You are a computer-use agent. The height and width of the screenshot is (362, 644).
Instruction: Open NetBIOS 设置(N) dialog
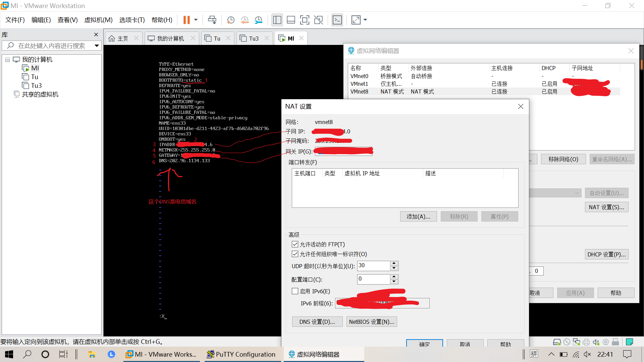pyautogui.click(x=372, y=322)
